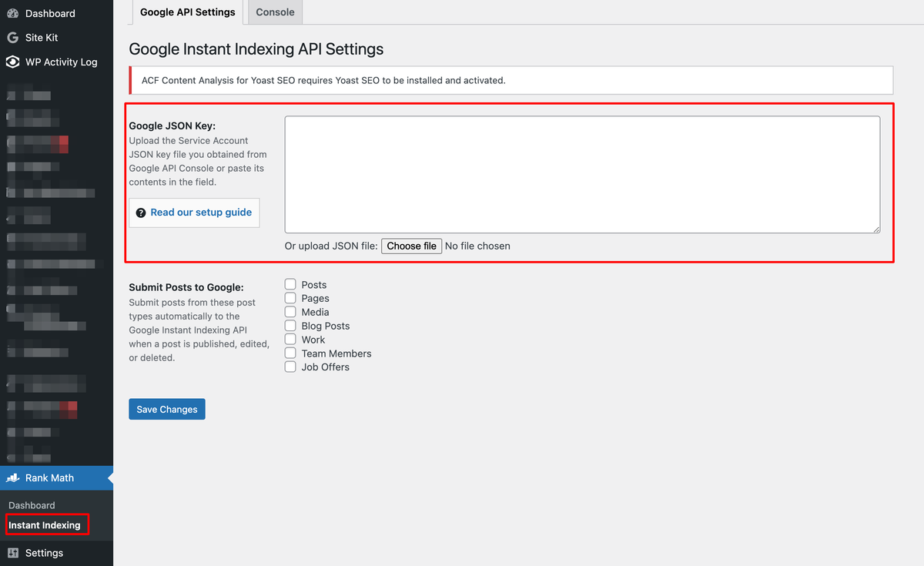924x566 pixels.
Task: Check the Blog Posts option
Action: point(290,326)
